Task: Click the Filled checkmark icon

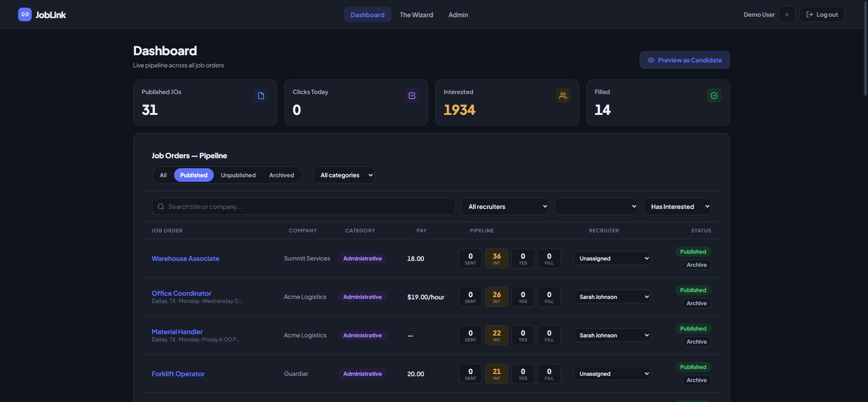Action: pos(714,95)
